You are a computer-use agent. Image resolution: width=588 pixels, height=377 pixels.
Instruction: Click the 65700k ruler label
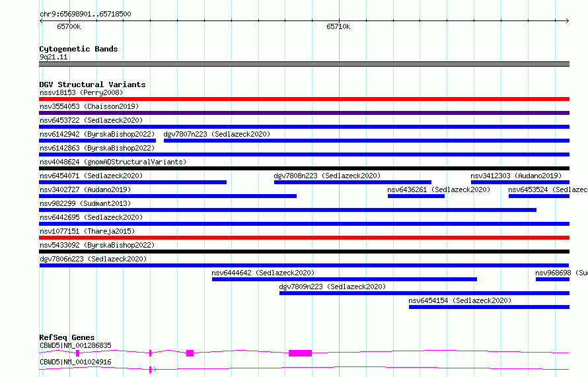coord(69,26)
